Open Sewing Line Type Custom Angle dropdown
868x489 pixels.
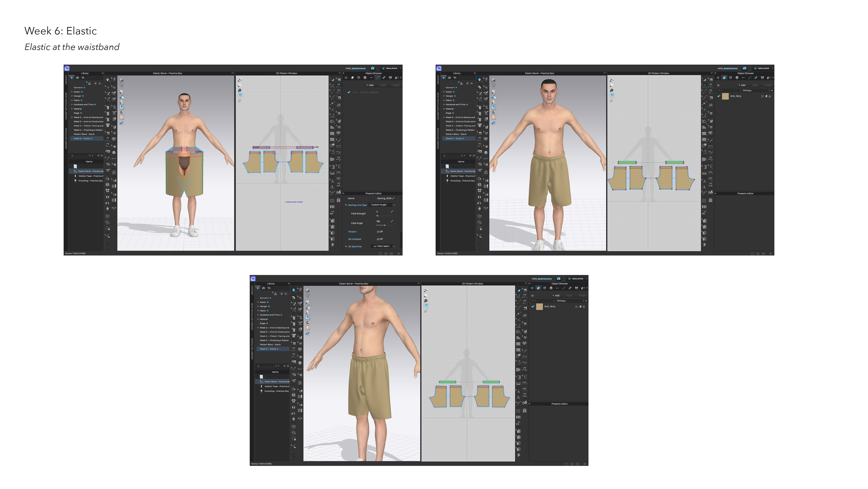[382, 205]
